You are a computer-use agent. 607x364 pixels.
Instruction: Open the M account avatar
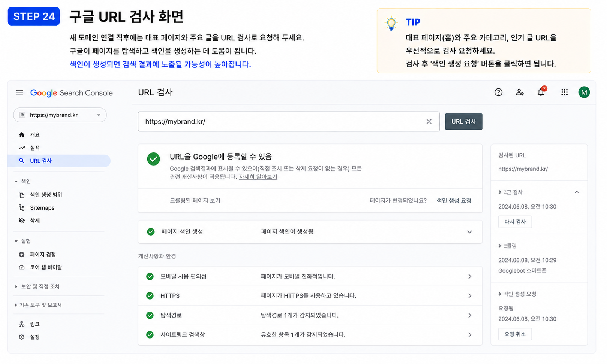tap(584, 92)
